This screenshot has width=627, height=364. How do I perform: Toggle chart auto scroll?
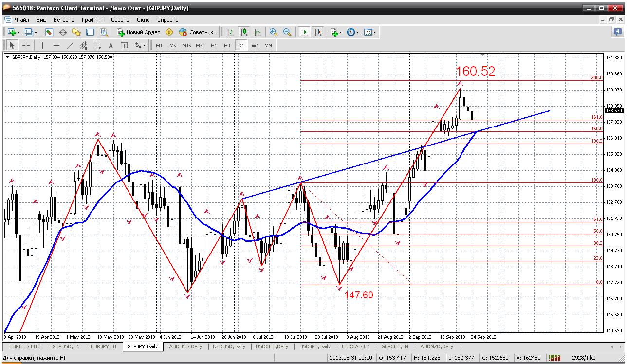[304, 32]
